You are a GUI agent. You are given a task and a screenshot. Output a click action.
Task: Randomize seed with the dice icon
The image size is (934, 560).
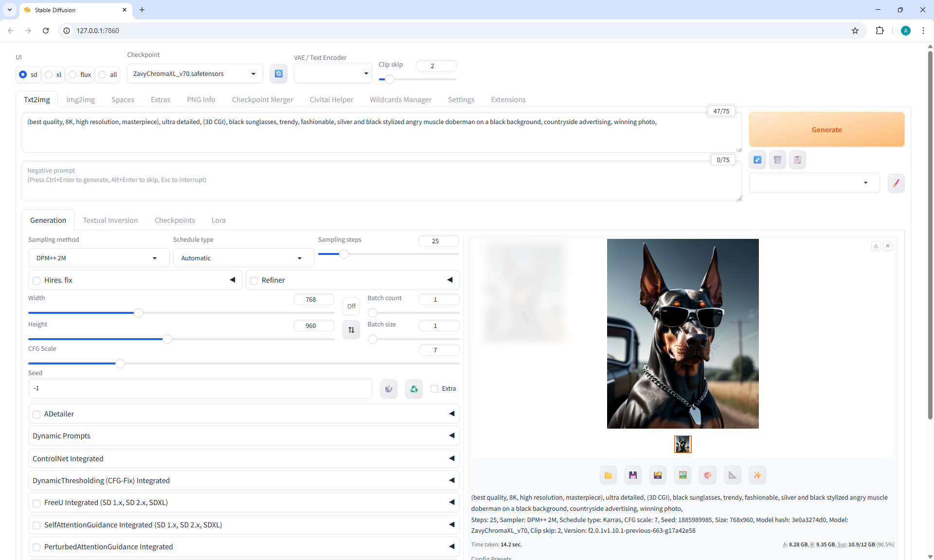click(389, 389)
